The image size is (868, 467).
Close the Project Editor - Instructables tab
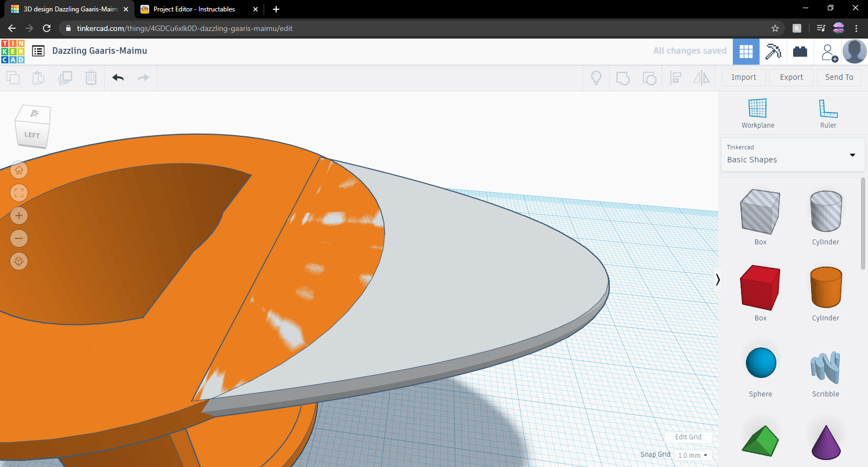coord(256,9)
